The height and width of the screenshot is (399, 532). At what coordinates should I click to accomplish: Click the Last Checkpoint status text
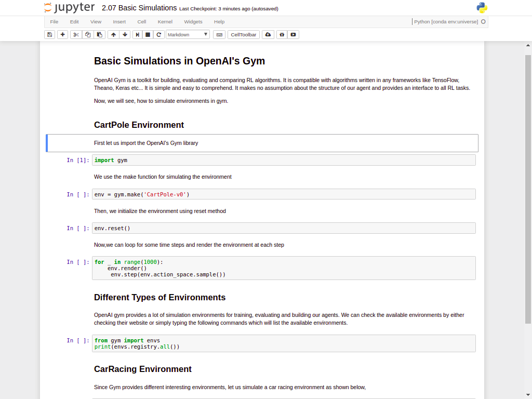pyautogui.click(x=229, y=9)
